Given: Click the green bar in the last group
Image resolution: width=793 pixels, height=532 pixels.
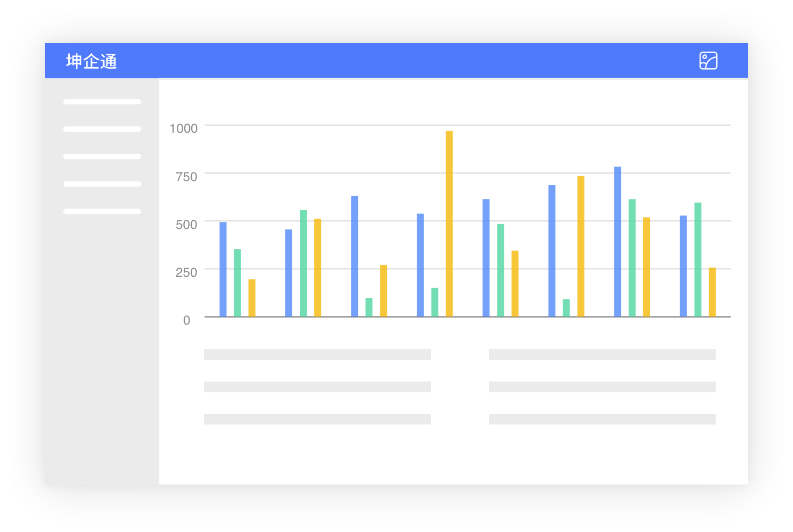Looking at the screenshot, I should (x=697, y=260).
